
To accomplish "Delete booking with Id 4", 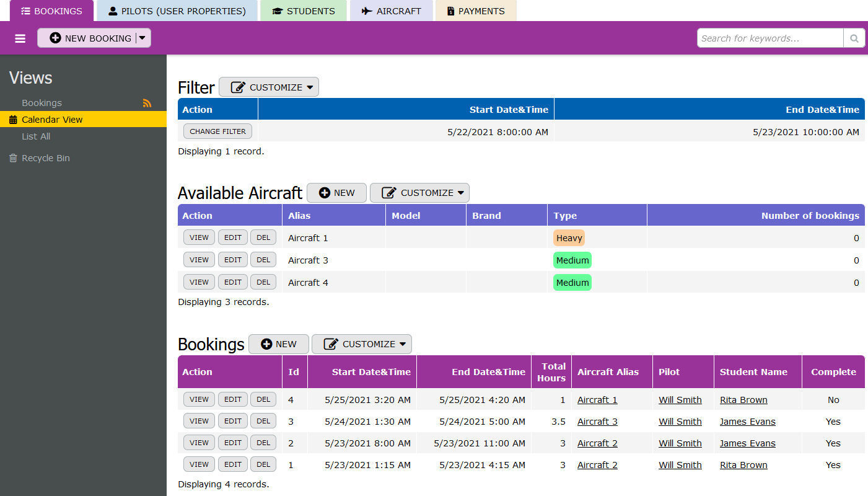I will 263,399.
